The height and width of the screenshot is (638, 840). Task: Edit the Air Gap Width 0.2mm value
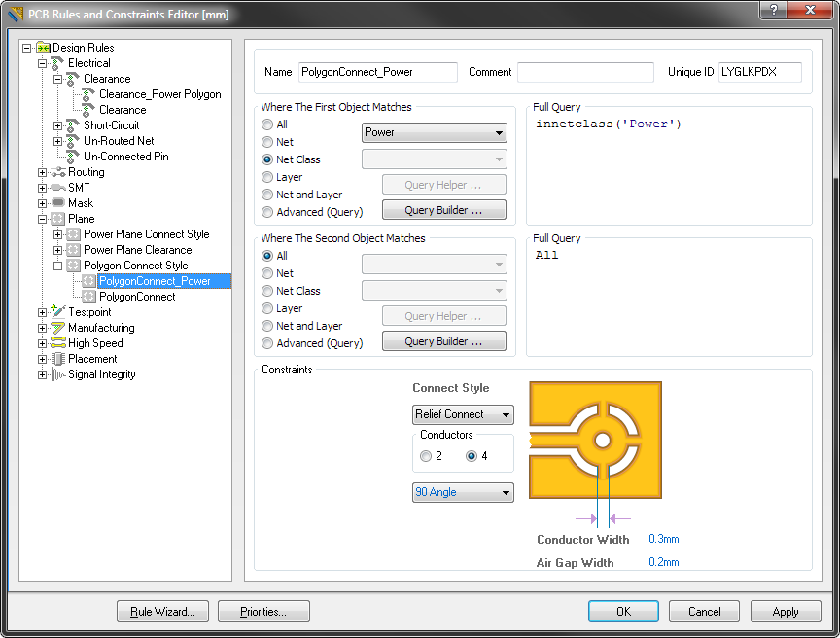coord(664,562)
